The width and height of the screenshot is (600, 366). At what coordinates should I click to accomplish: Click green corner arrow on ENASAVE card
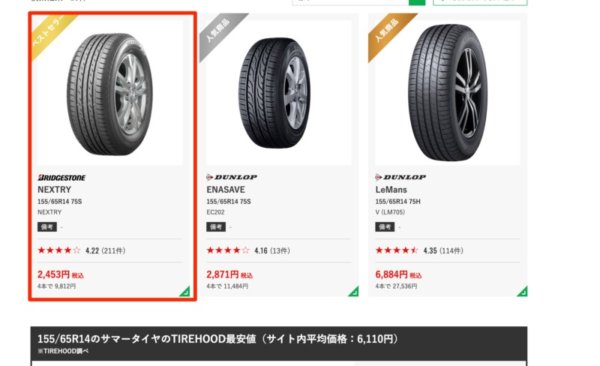pyautogui.click(x=354, y=292)
